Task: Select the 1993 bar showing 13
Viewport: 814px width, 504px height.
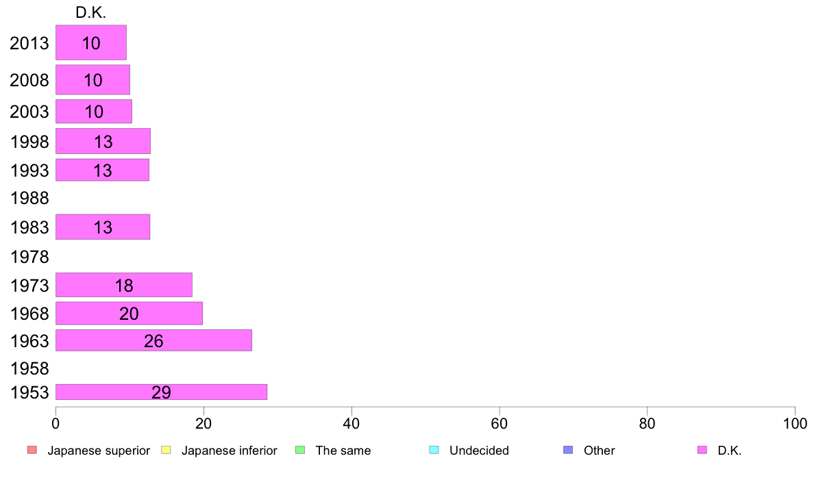Action: 102,170
